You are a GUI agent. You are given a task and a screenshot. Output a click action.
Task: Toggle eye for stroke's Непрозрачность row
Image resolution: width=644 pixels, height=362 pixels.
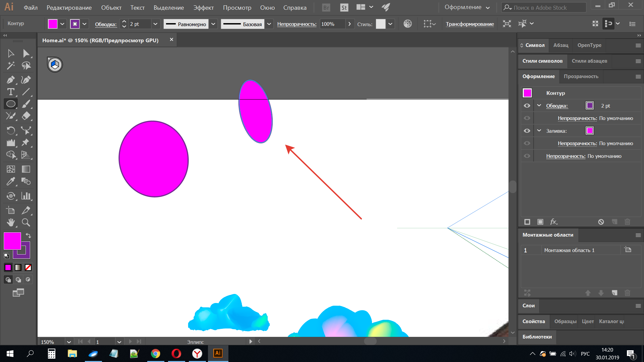[x=527, y=118]
